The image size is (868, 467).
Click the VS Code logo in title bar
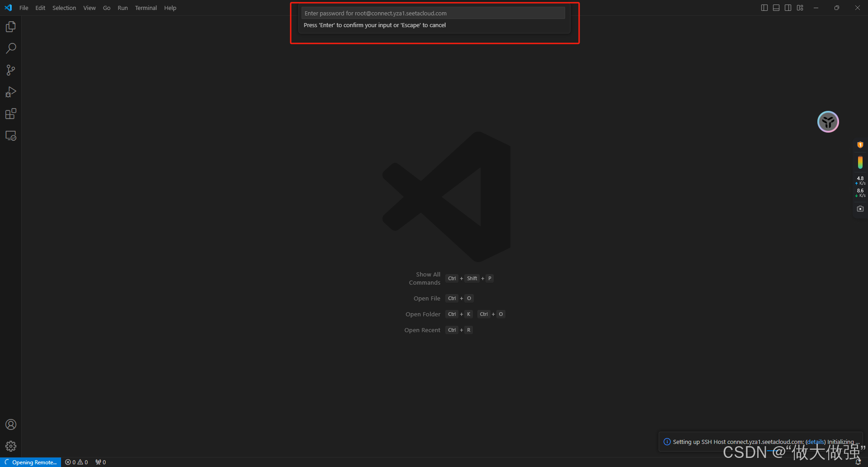pos(8,8)
